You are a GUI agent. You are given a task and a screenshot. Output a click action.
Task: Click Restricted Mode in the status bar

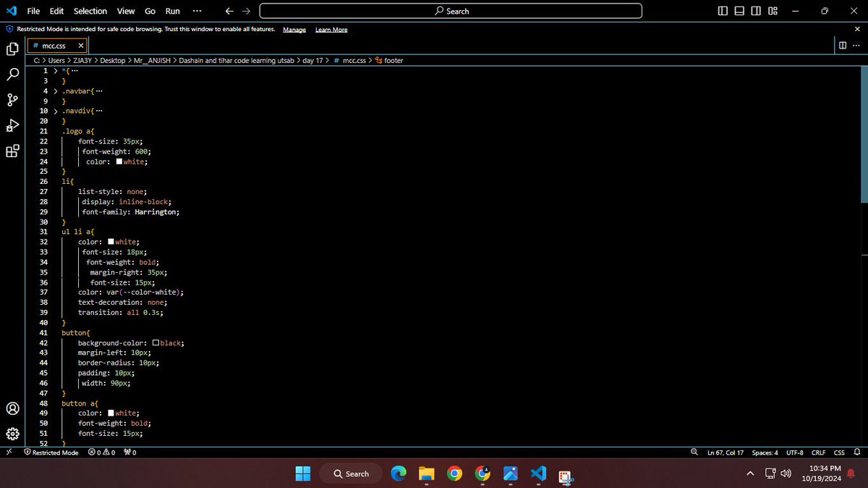click(x=51, y=452)
